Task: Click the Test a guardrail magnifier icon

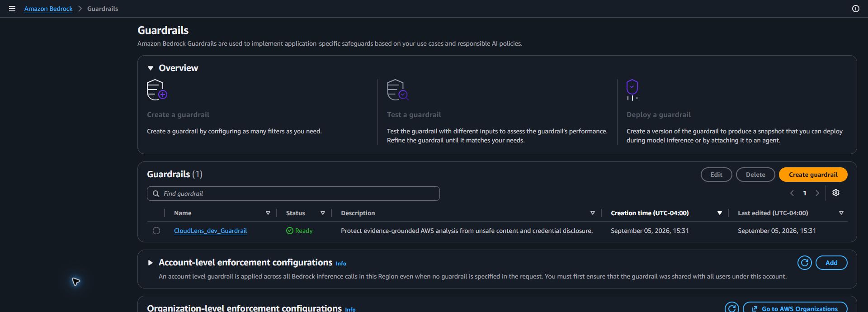Action: pos(397,90)
